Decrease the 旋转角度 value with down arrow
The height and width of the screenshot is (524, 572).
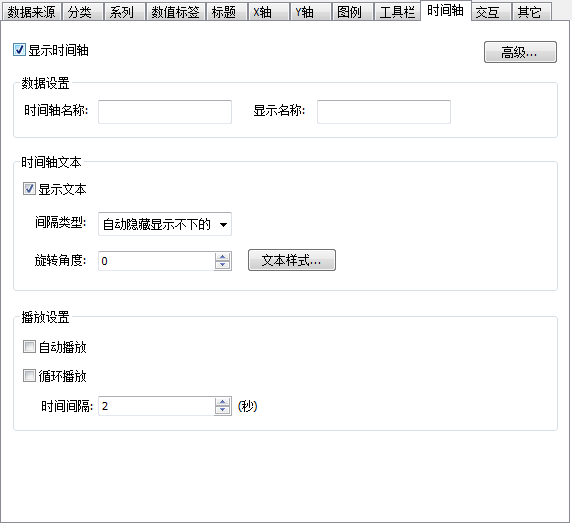(223, 265)
